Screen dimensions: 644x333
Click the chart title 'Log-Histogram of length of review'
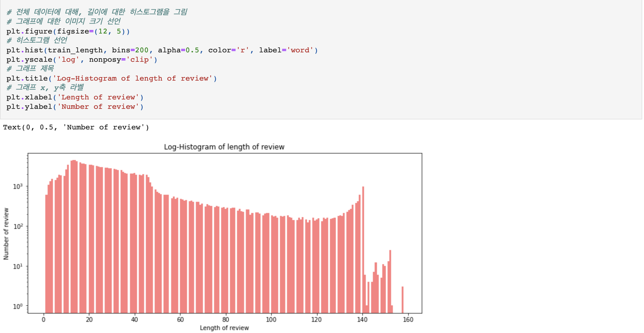point(224,147)
